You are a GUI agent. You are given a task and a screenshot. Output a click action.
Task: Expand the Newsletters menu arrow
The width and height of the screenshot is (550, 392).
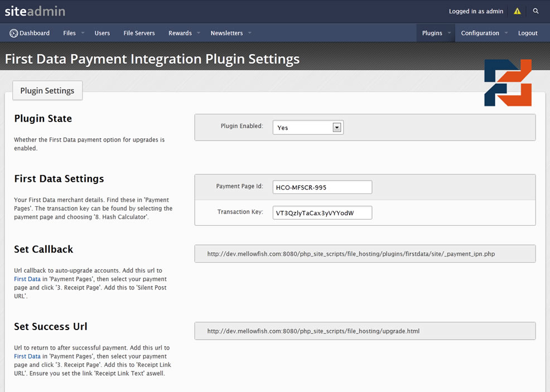click(250, 33)
